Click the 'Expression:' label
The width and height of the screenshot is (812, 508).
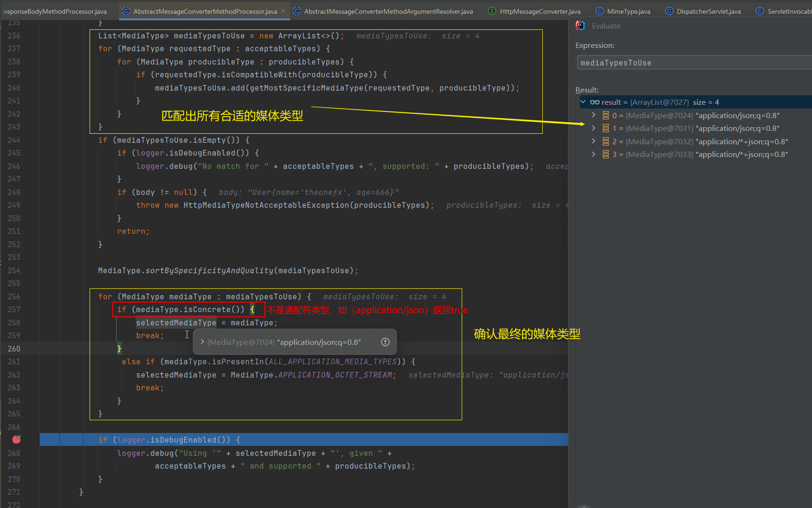click(594, 45)
